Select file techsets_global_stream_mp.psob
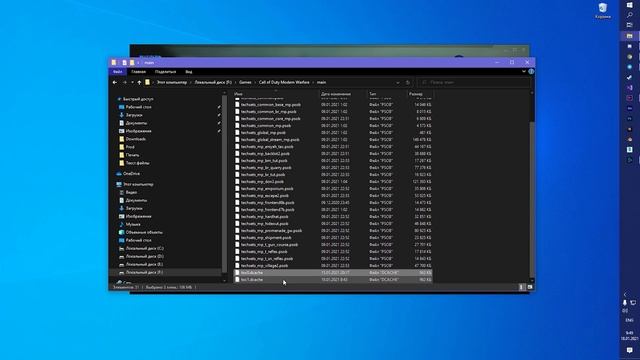640x360 pixels. pos(270,140)
